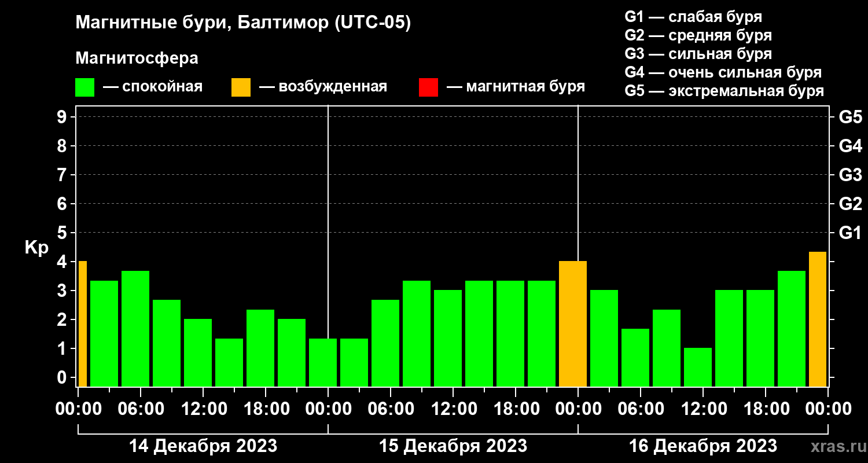Click the green bar above 12:00 on 14 December
The width and height of the screenshot is (868, 463).
pos(198,352)
